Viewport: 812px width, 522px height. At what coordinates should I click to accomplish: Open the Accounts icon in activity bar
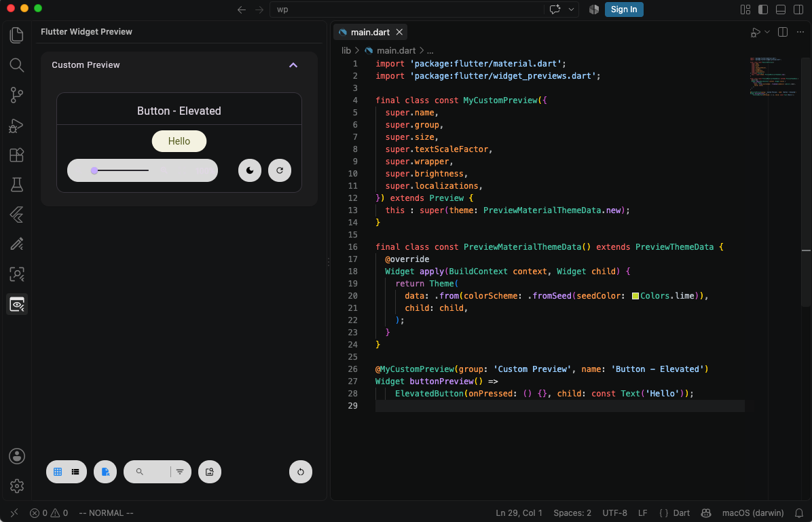pyautogui.click(x=16, y=456)
